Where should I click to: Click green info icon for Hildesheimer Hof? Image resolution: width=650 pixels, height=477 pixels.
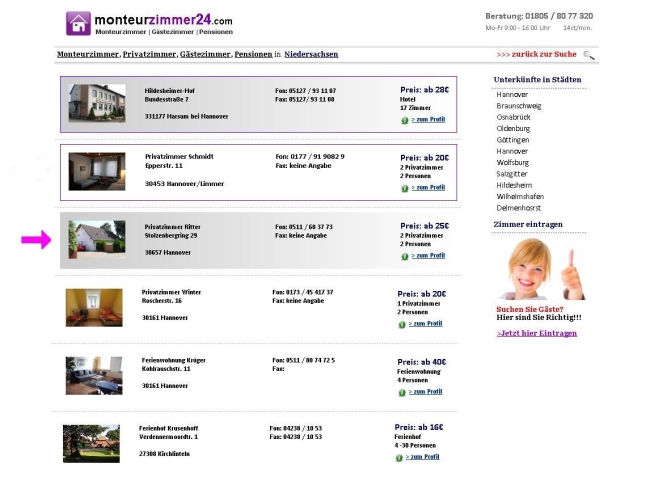click(405, 120)
